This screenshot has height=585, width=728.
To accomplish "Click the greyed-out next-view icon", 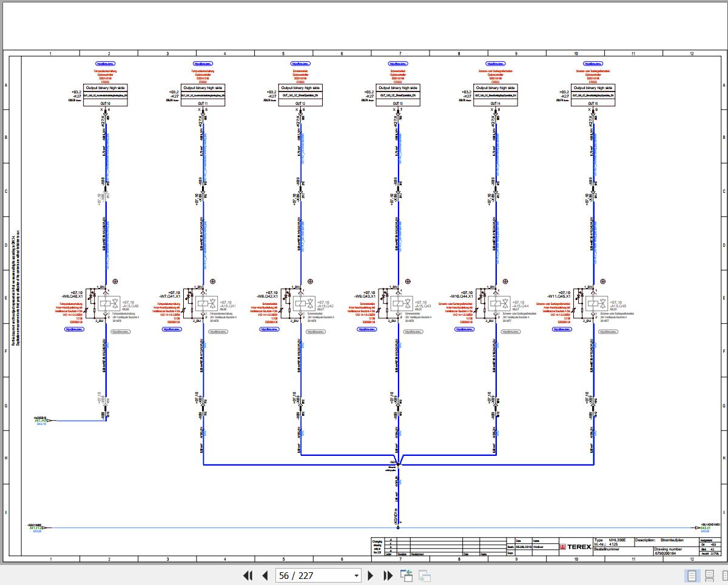I will 425,575.
